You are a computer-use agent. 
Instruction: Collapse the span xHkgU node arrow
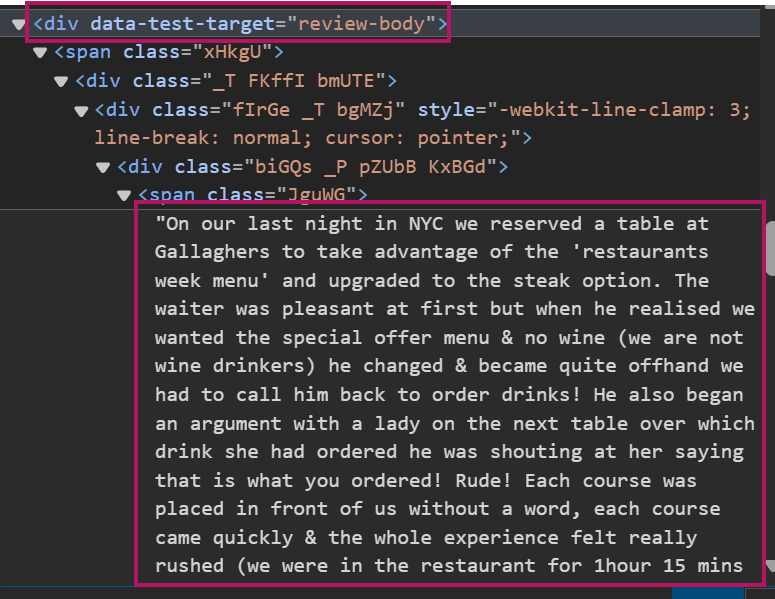(x=40, y=52)
